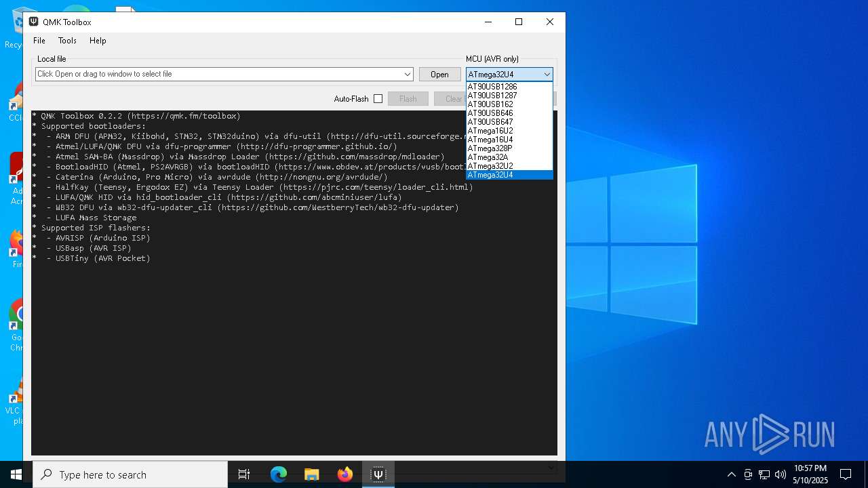Launch Firefox from taskbar
868x488 pixels.
point(345,474)
